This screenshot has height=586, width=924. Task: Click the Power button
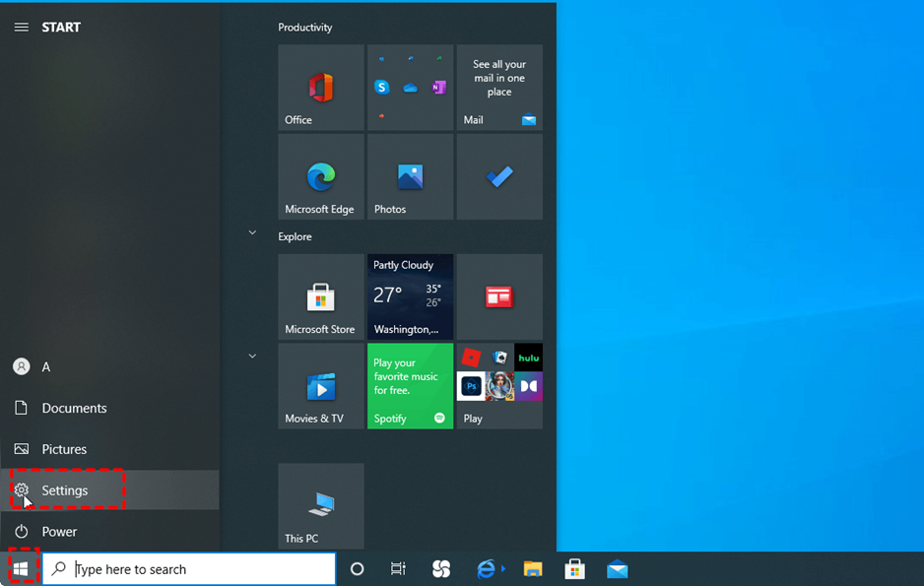coord(59,532)
